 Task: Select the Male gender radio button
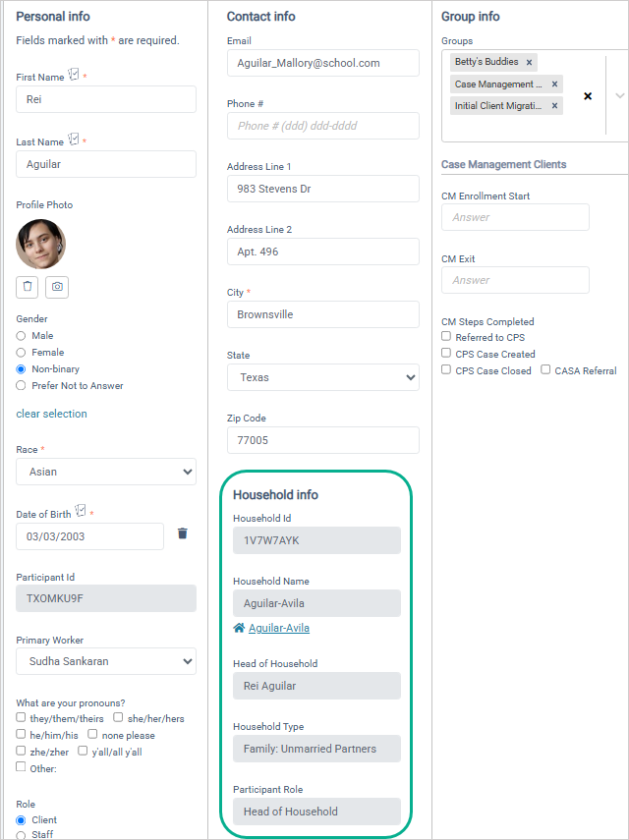click(x=21, y=336)
